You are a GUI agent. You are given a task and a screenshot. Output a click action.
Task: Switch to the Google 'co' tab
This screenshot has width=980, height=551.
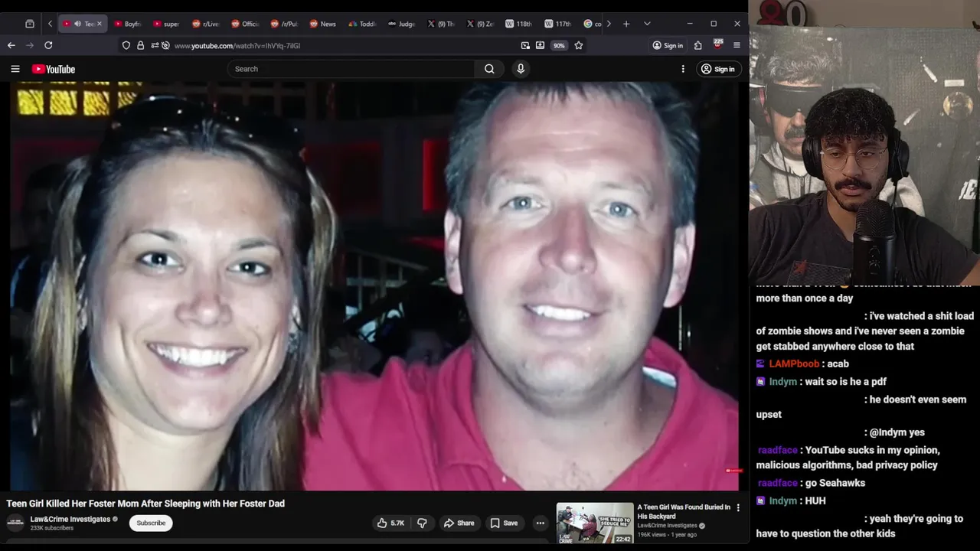click(x=593, y=24)
